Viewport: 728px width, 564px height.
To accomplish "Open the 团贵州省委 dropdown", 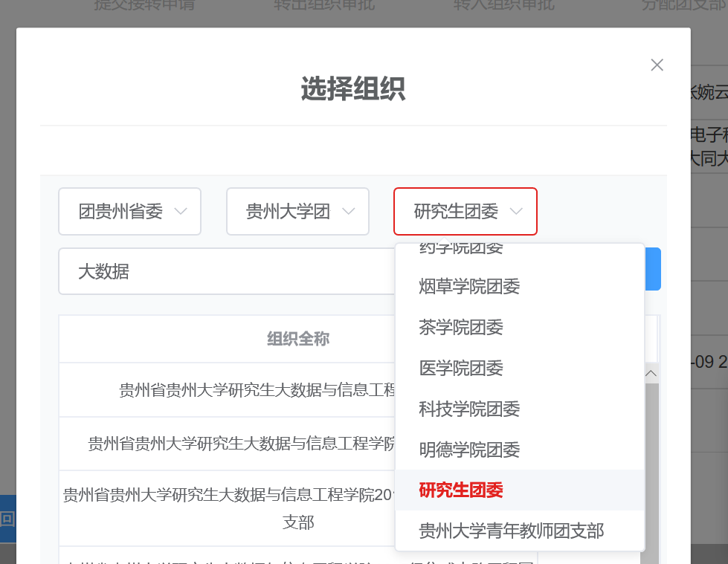I will click(x=130, y=212).
